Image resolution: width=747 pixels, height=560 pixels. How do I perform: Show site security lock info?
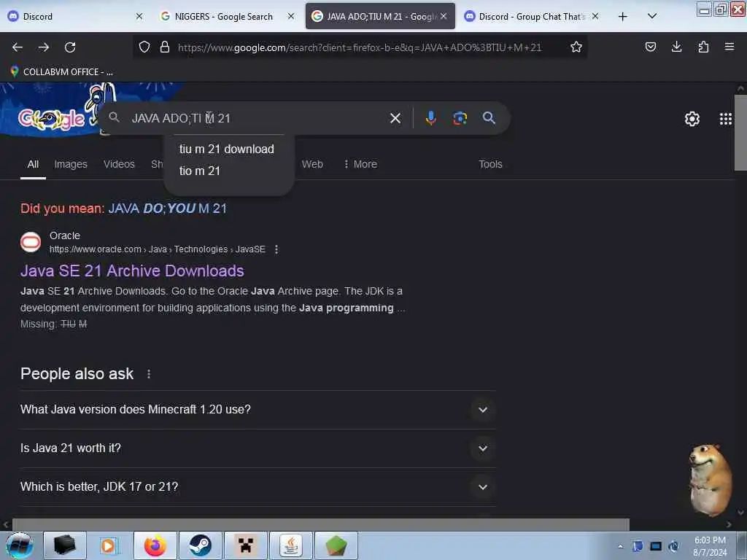(x=165, y=47)
